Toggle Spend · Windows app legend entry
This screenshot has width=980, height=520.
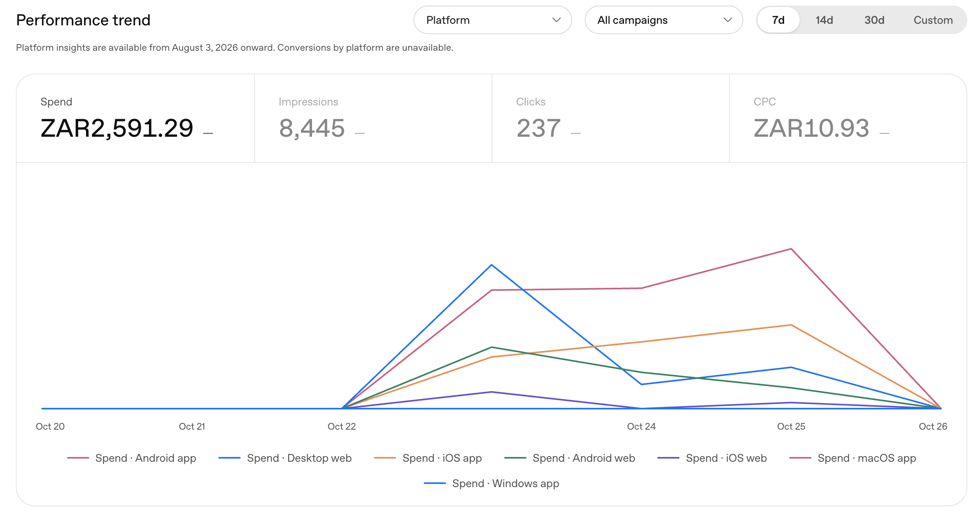point(492,484)
